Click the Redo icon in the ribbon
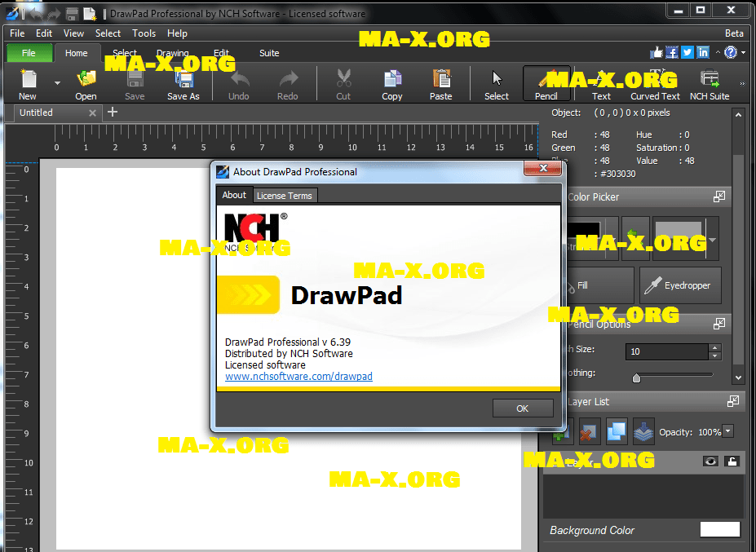The image size is (756, 552). (x=289, y=78)
